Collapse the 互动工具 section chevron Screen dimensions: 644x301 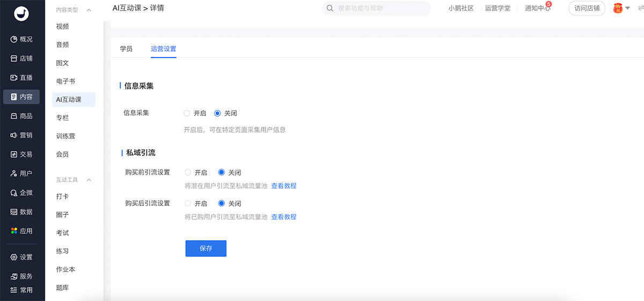(89, 180)
